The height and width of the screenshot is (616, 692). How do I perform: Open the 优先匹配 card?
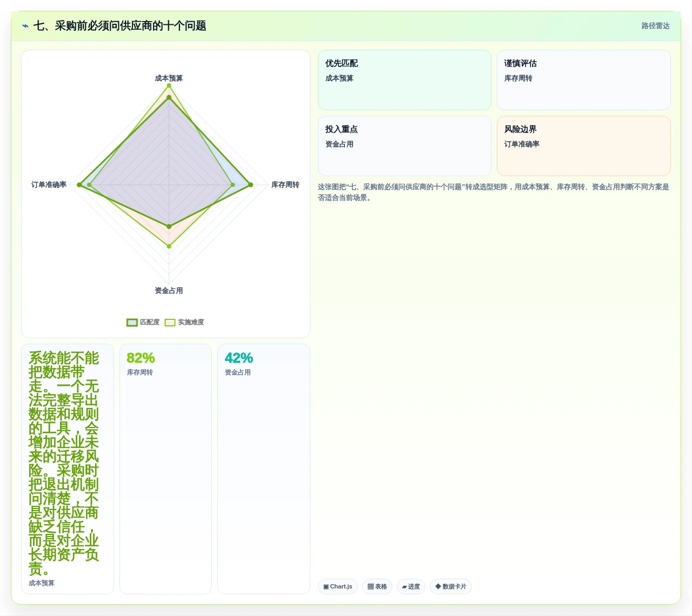[404, 80]
